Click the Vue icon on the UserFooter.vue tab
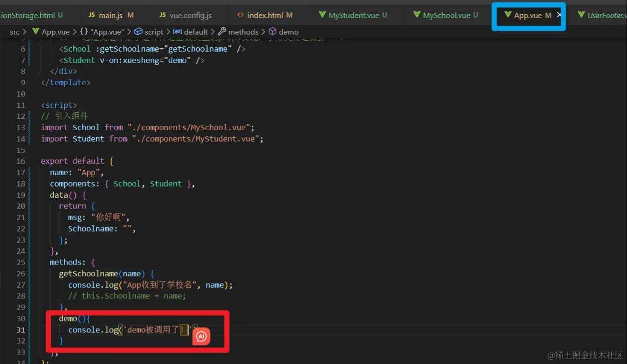Image resolution: width=627 pixels, height=364 pixels. pos(581,15)
